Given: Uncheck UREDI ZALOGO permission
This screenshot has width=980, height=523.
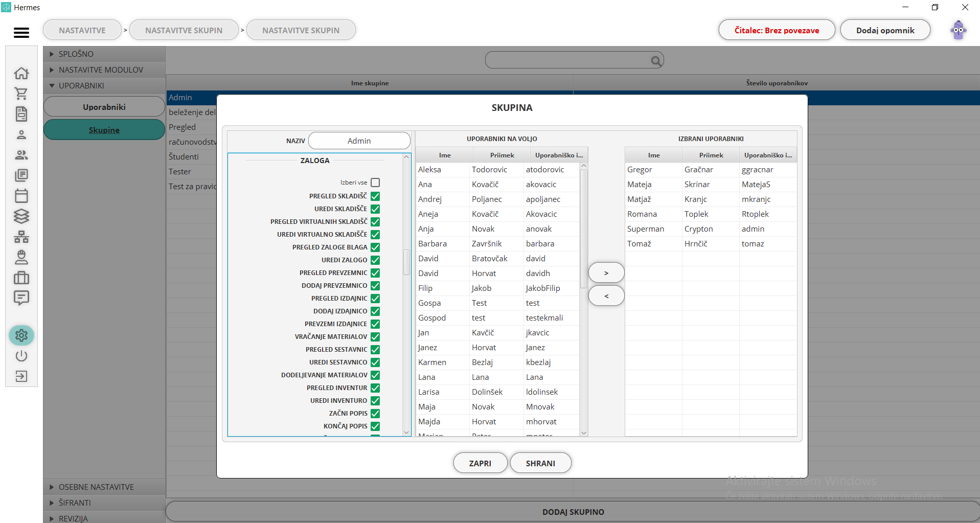Looking at the screenshot, I should pos(375,260).
